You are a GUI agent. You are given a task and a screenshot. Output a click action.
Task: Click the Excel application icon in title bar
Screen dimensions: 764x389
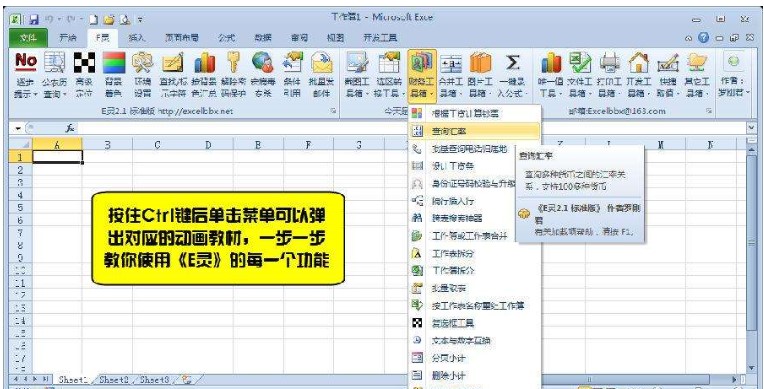[x=16, y=19]
